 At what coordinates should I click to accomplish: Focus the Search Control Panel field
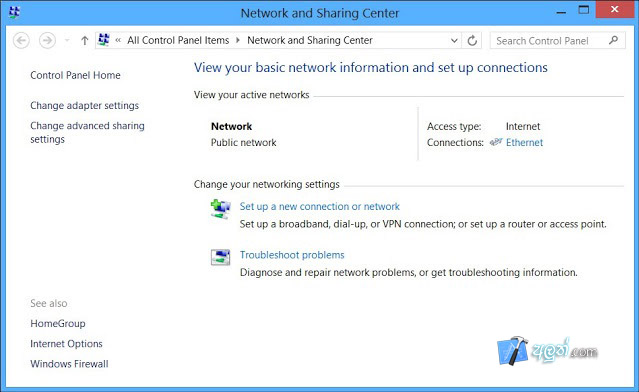[x=550, y=41]
